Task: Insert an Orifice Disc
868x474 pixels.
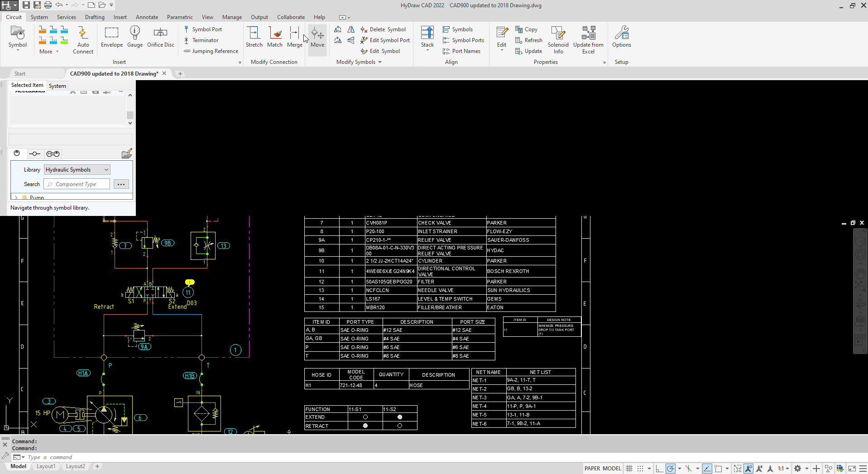Action: [160, 37]
